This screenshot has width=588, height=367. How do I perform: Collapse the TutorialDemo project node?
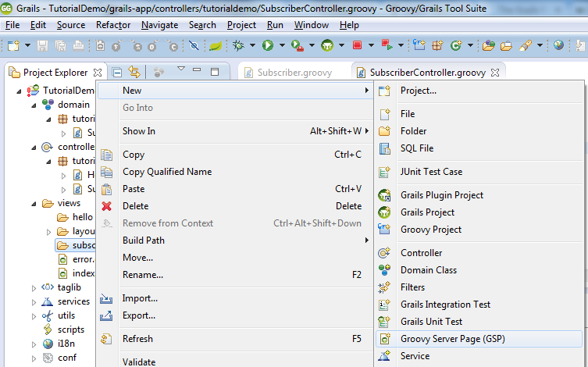[19, 91]
